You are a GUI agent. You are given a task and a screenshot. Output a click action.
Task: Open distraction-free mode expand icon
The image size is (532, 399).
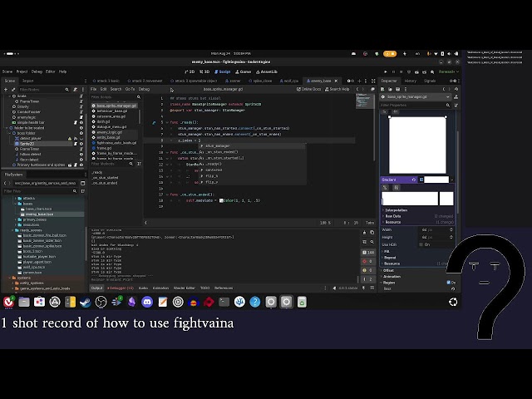click(373, 81)
